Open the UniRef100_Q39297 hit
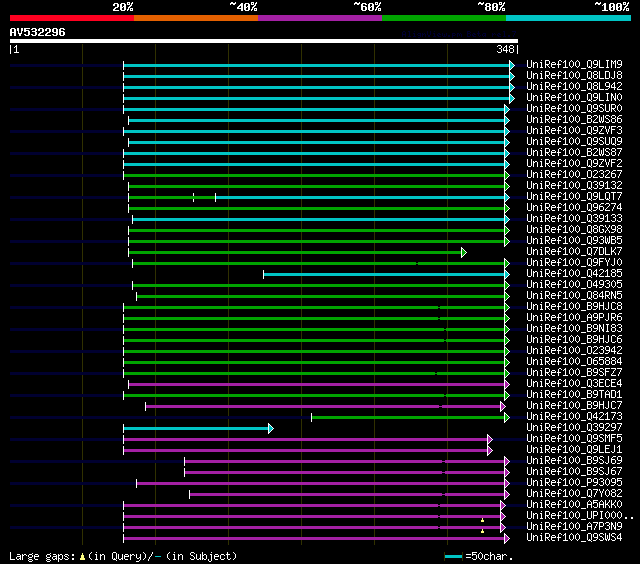640x564 pixels. [x=574, y=428]
